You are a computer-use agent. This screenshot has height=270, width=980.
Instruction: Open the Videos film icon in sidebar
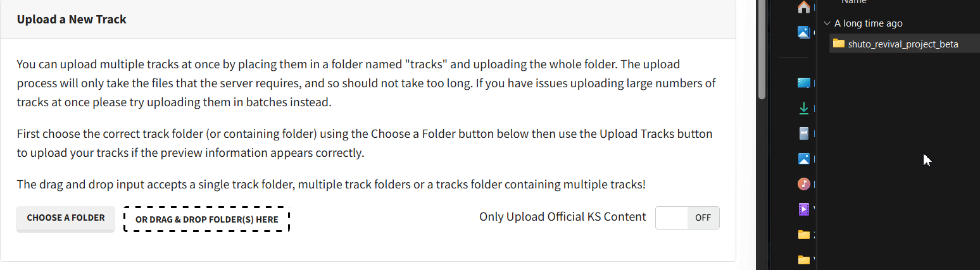[803, 209]
